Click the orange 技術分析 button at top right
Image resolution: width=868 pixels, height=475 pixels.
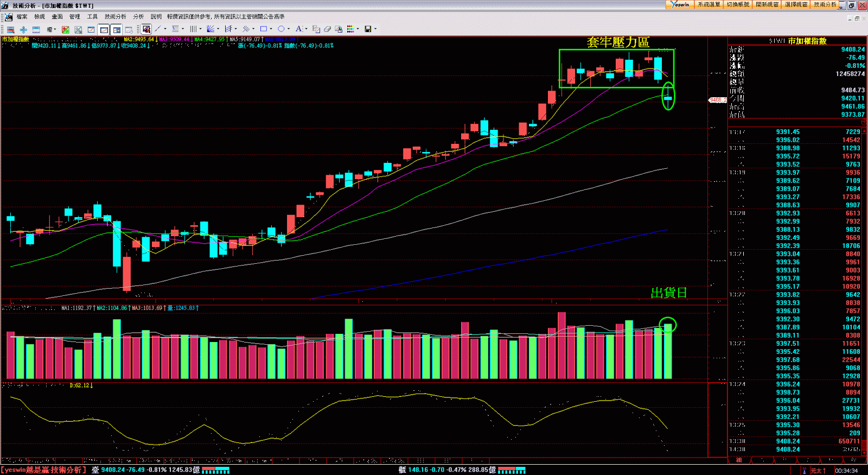(x=825, y=4)
